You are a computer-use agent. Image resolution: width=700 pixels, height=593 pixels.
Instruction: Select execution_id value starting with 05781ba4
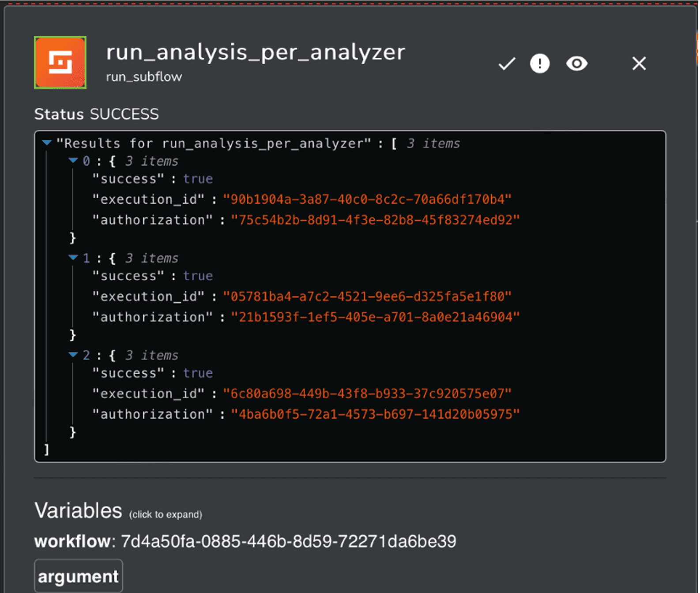point(367,296)
